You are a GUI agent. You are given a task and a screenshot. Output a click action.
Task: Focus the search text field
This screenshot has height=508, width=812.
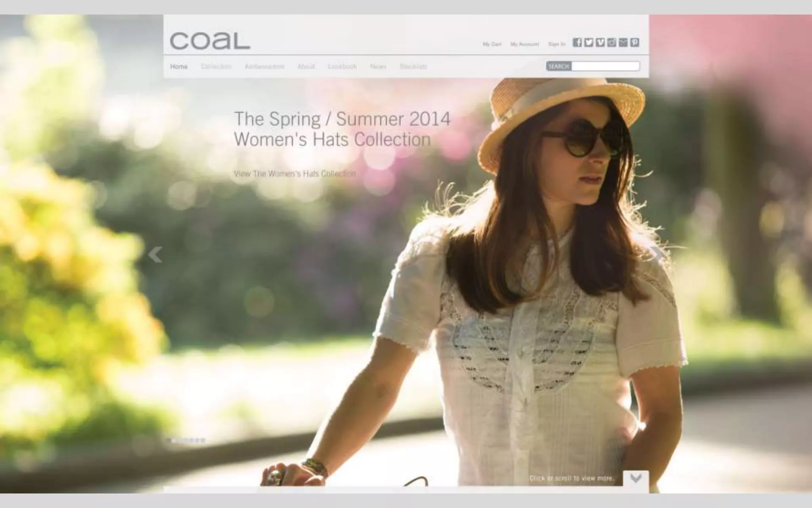pos(605,66)
